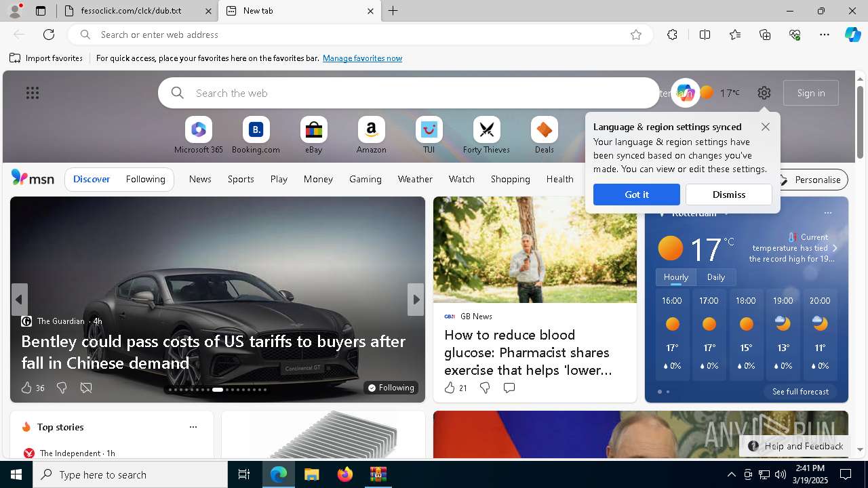This screenshot has width=868, height=488.
Task: Open the Bentley car article thumbnail
Action: click(x=218, y=300)
